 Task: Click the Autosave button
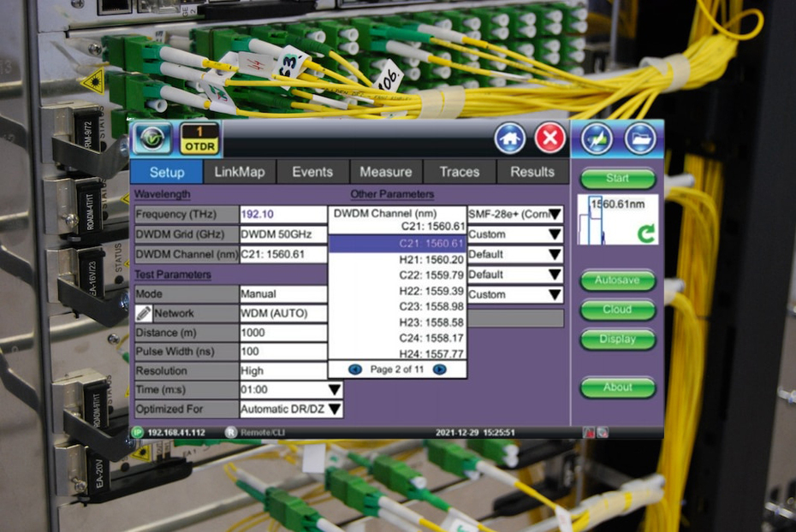617,281
